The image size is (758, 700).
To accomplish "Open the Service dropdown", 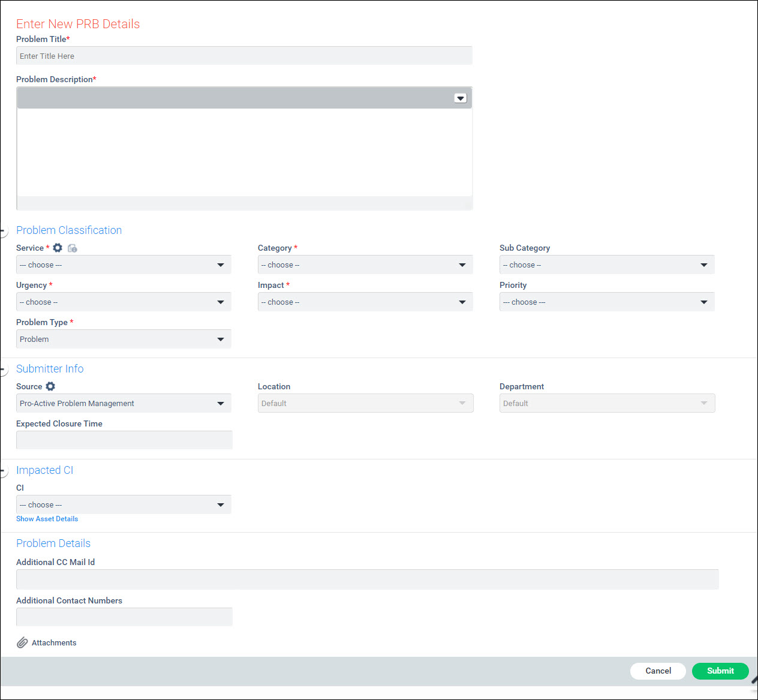I will [x=124, y=265].
